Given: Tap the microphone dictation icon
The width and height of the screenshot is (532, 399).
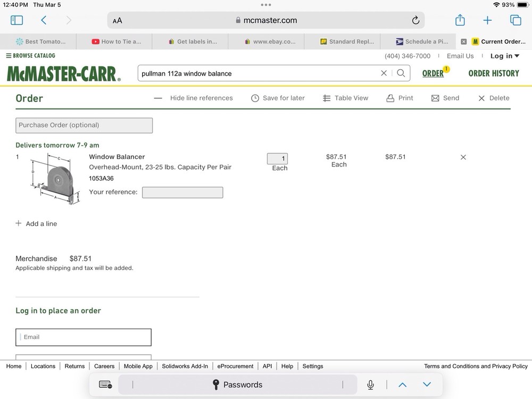Looking at the screenshot, I should 370,385.
